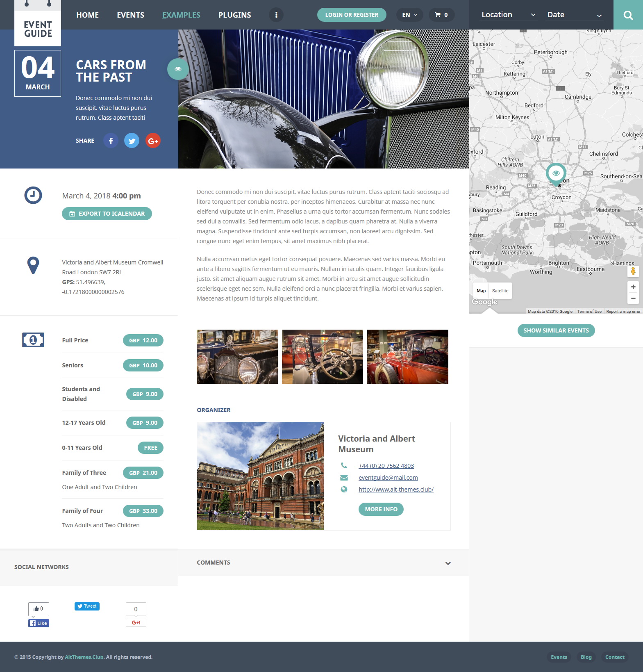
Task: Expand the Comments section chevron
Action: [x=448, y=563]
